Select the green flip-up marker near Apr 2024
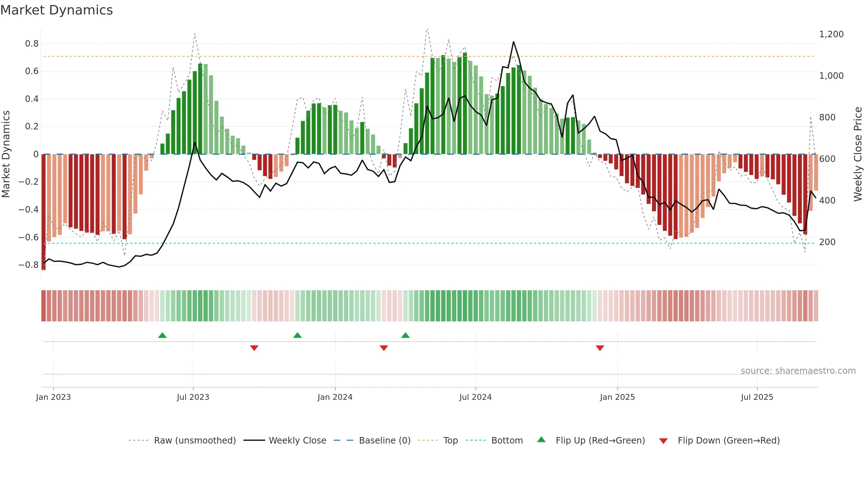The image size is (868, 488). (x=405, y=335)
